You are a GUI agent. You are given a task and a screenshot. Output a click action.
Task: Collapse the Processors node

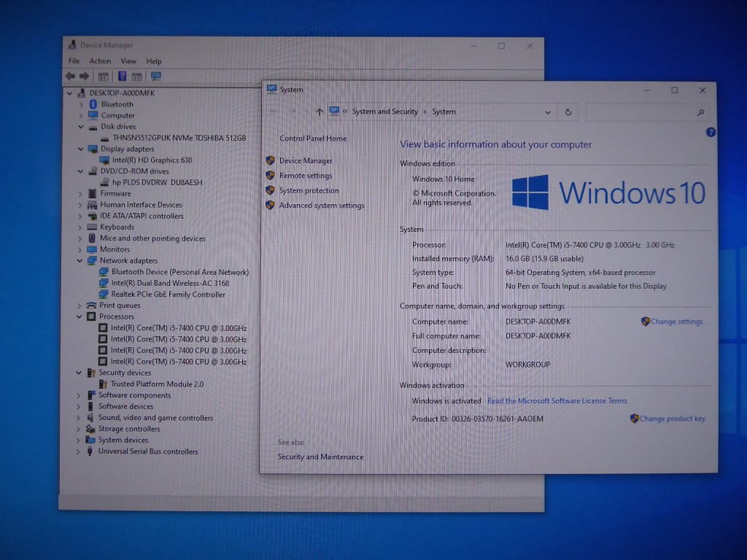pos(79,316)
